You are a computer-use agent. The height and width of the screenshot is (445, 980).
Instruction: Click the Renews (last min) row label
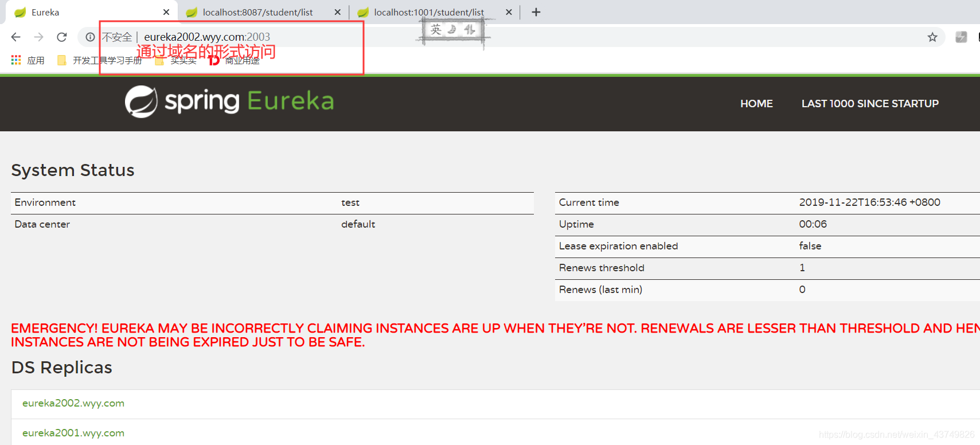pyautogui.click(x=600, y=290)
